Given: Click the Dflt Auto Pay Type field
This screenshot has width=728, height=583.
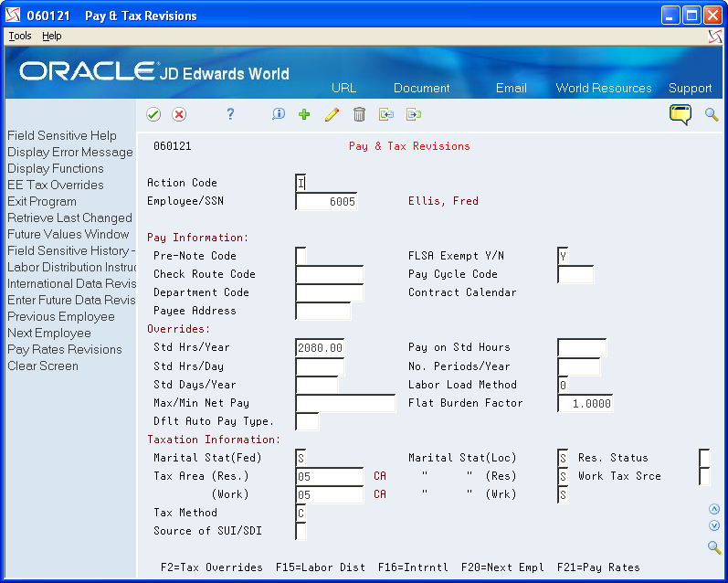Looking at the screenshot, I should (x=307, y=421).
